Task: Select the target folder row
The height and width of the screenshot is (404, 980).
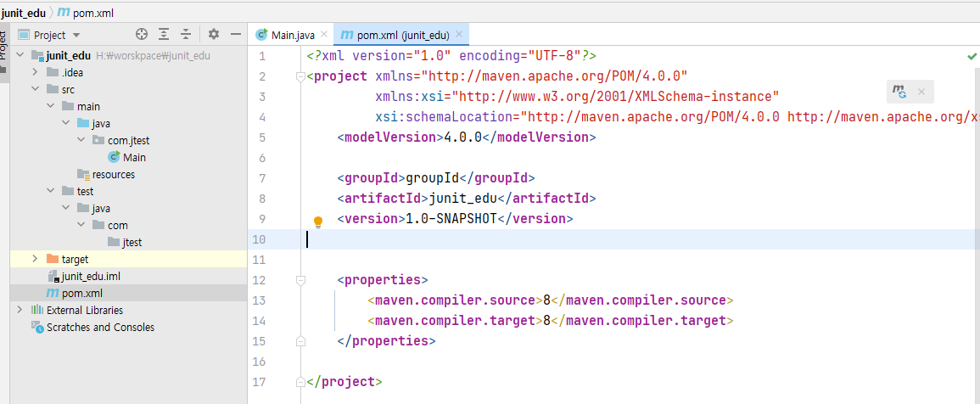Action: tap(129, 259)
